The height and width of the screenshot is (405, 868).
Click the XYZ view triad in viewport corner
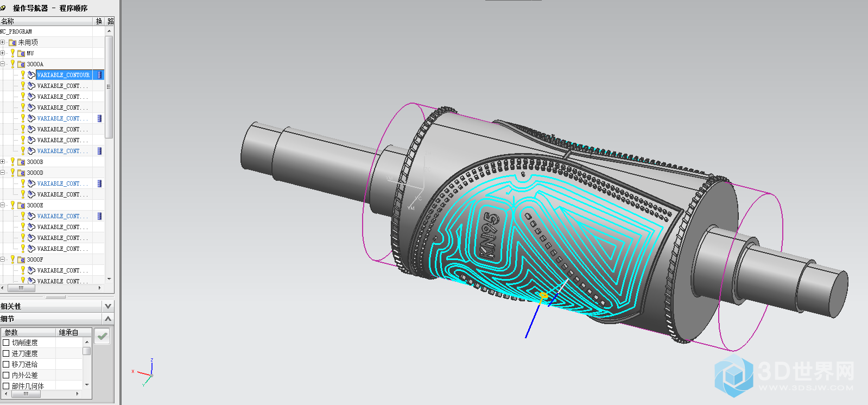coord(144,372)
